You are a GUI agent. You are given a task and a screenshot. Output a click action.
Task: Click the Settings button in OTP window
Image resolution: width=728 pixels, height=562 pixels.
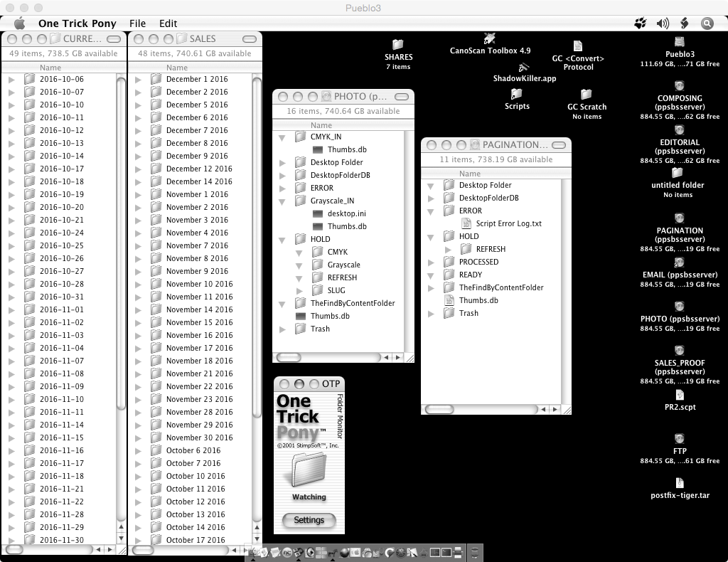tap(309, 520)
